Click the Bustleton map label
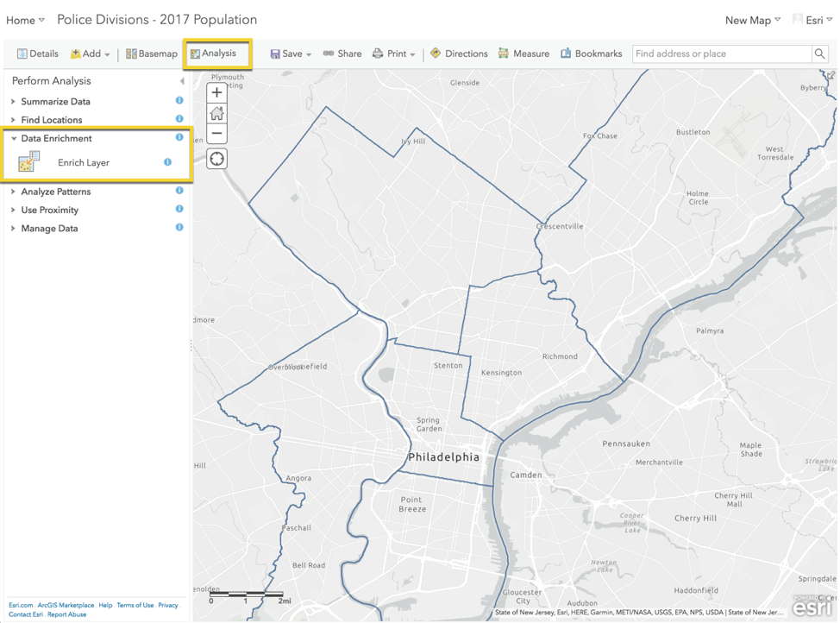Viewport: 840px width, 623px height. [x=693, y=132]
